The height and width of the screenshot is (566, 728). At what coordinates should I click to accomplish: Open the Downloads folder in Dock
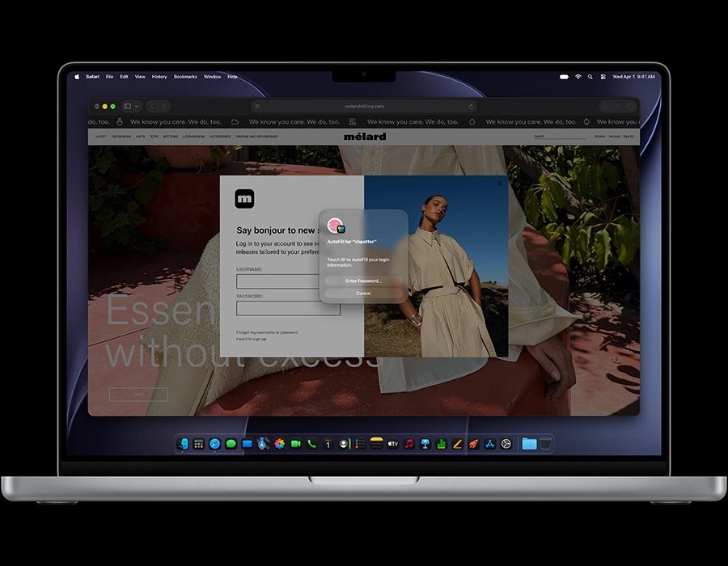[x=529, y=444]
